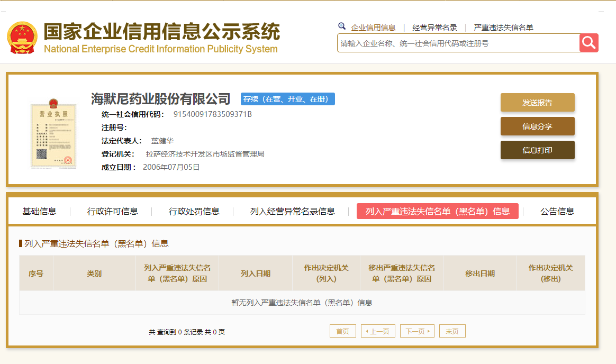616x364 pixels.
Task: Click the 存续（在营、开业、在册）status badge
Action: [287, 99]
